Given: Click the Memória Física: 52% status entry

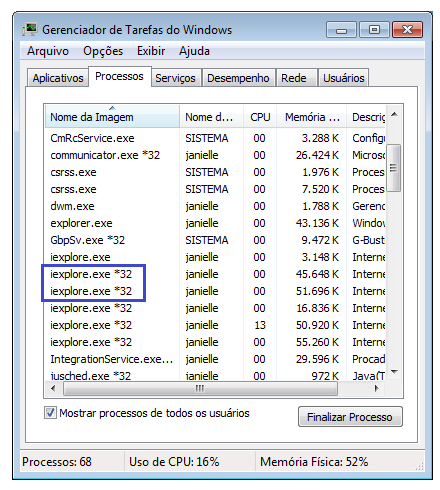Looking at the screenshot, I should tap(314, 462).
